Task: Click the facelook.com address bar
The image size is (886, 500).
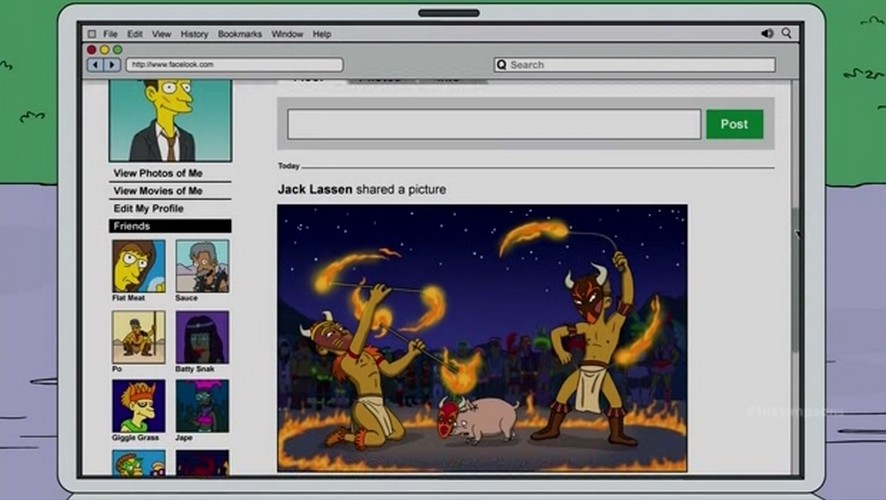Action: pyautogui.click(x=234, y=64)
